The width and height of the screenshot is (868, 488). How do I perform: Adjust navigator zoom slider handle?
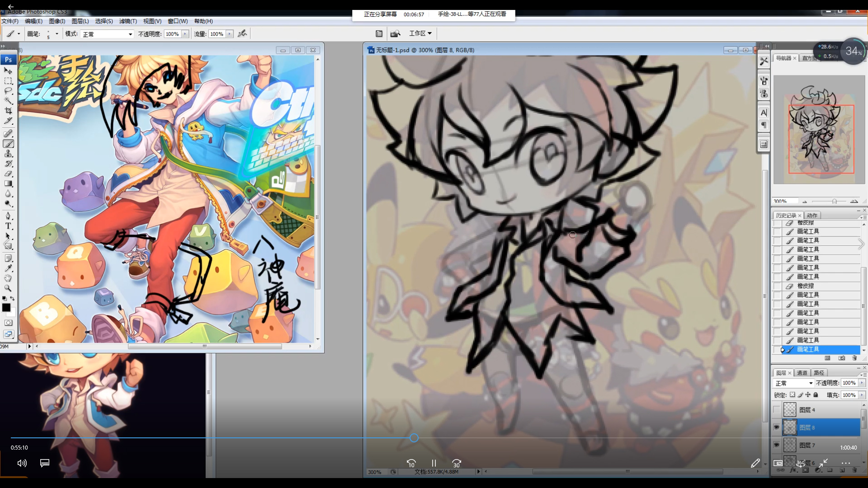(835, 201)
